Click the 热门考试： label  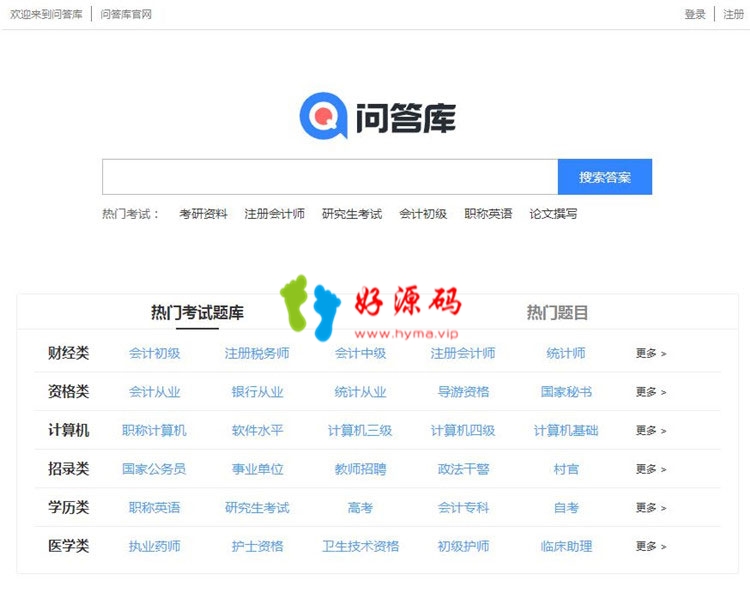(x=130, y=214)
